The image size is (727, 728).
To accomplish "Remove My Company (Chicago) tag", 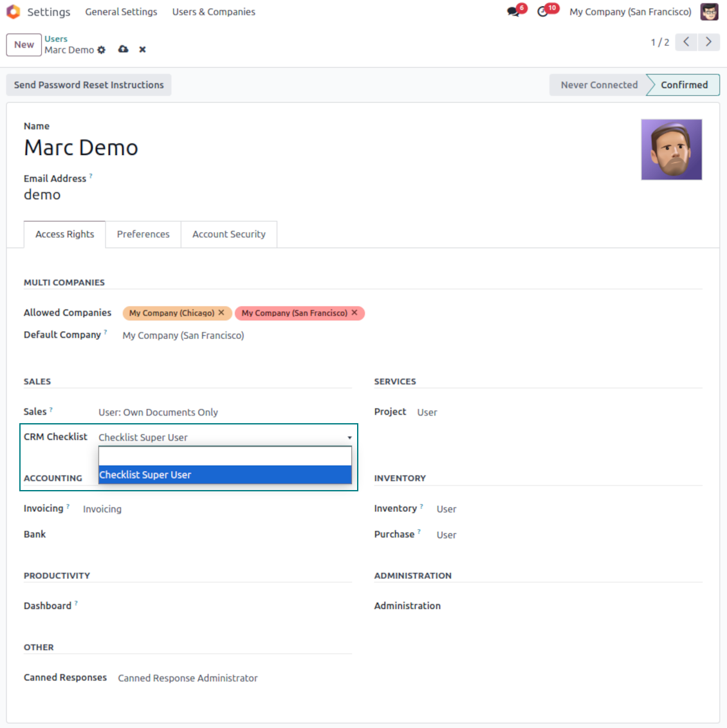I will point(221,313).
